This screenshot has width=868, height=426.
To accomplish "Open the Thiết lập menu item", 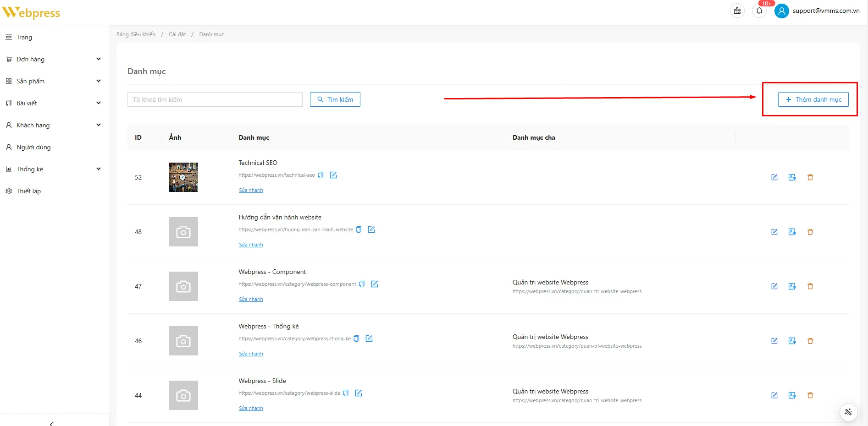I will coord(28,191).
